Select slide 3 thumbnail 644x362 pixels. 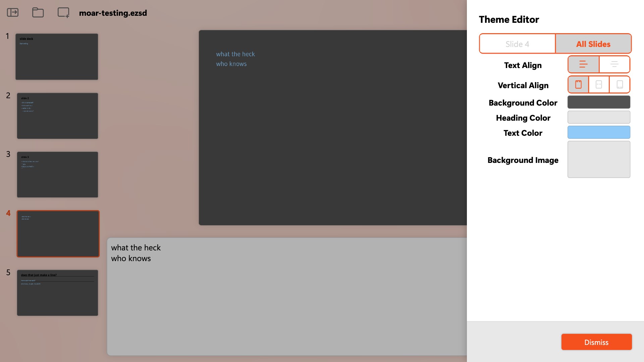click(x=57, y=175)
